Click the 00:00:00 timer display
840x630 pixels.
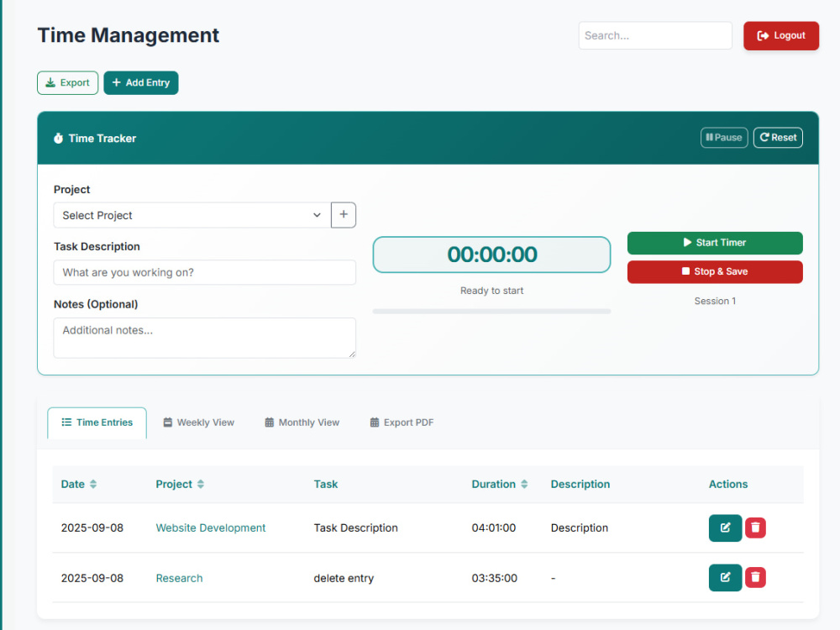click(491, 255)
